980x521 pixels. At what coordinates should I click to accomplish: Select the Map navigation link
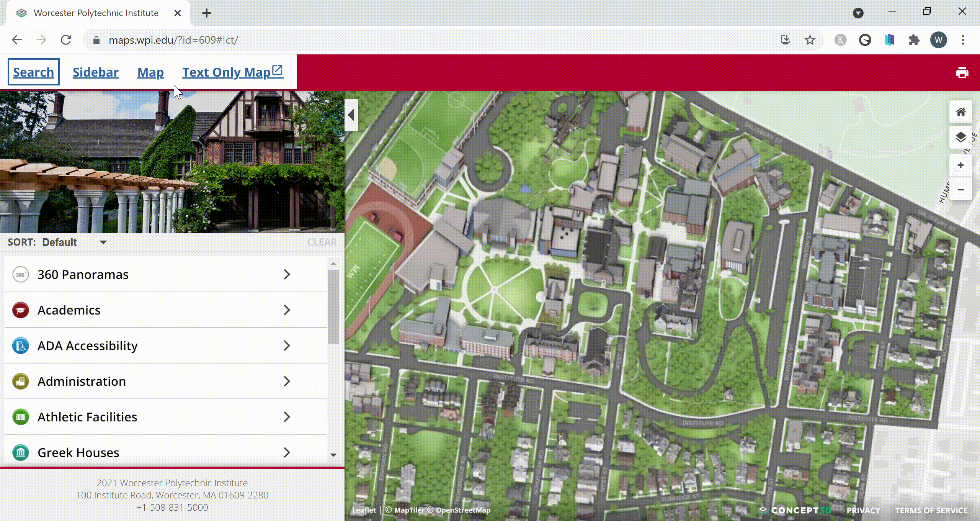(x=150, y=72)
